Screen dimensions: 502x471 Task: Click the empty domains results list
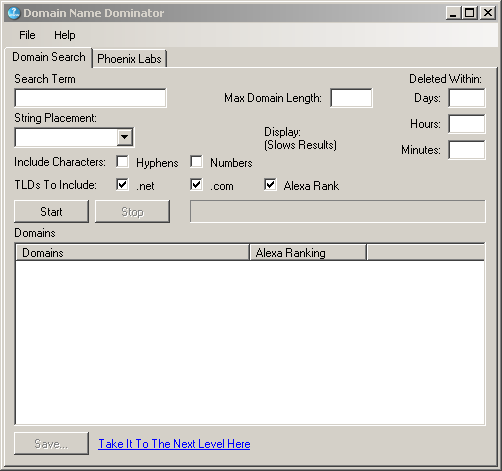click(x=250, y=342)
